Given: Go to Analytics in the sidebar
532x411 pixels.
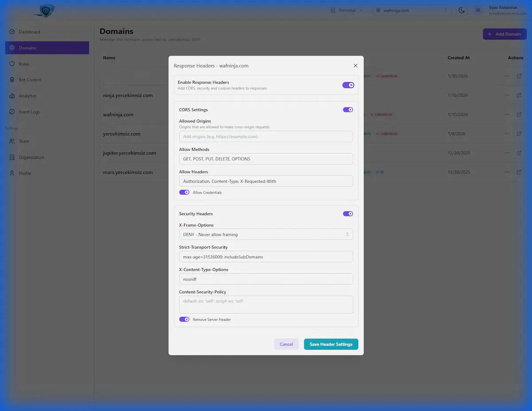Looking at the screenshot, I should click(x=47, y=96).
